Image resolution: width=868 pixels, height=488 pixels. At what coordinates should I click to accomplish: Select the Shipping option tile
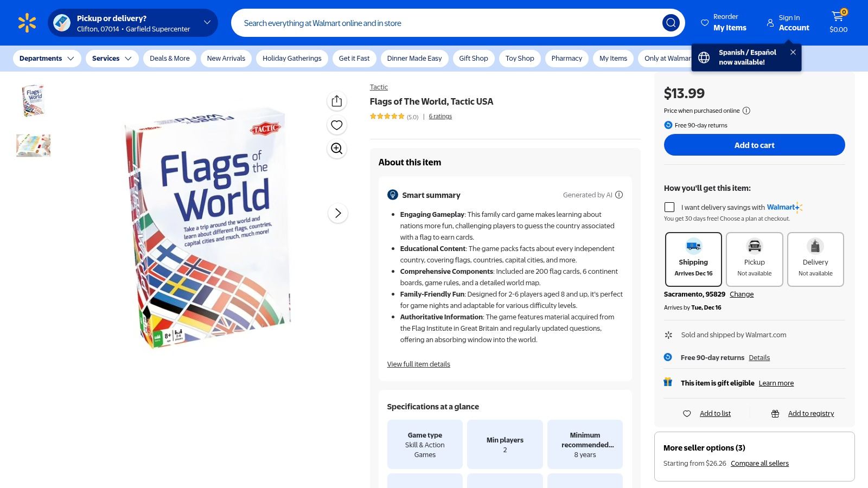point(693,259)
